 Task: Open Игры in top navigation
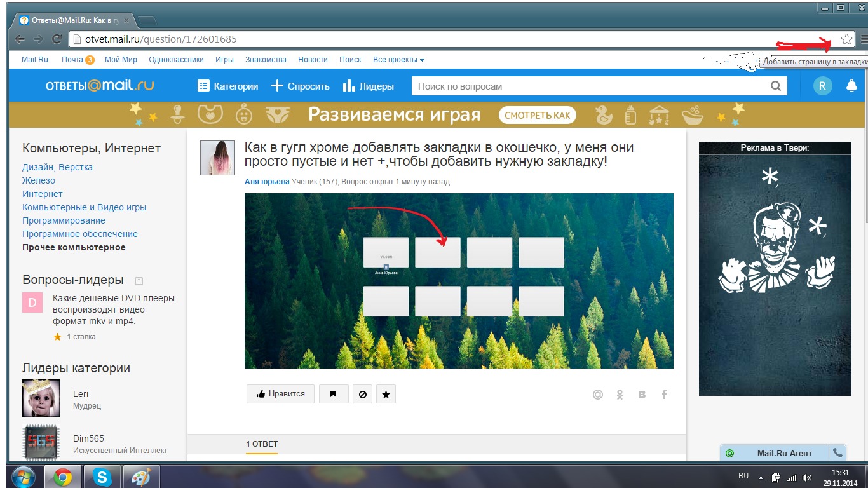point(224,60)
